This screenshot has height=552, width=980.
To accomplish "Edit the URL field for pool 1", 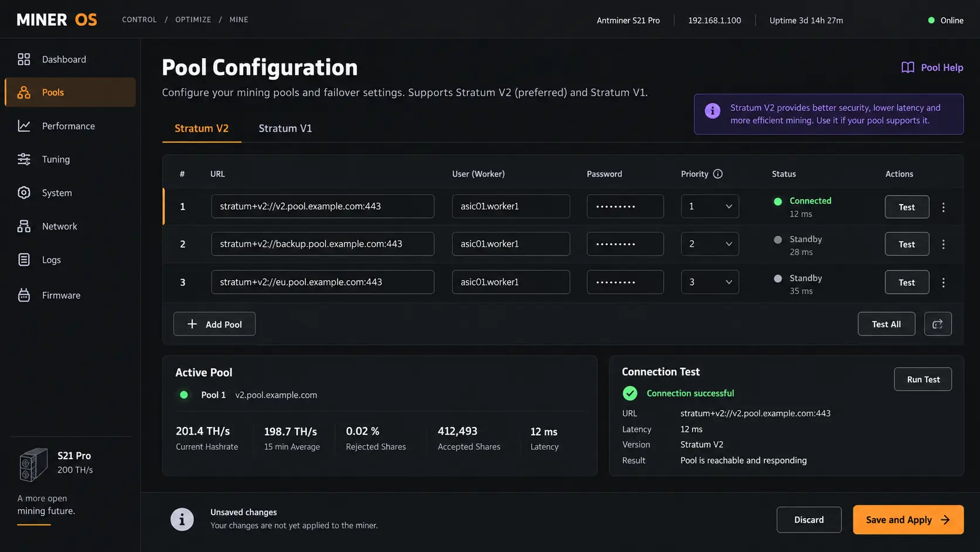I will pyautogui.click(x=322, y=206).
